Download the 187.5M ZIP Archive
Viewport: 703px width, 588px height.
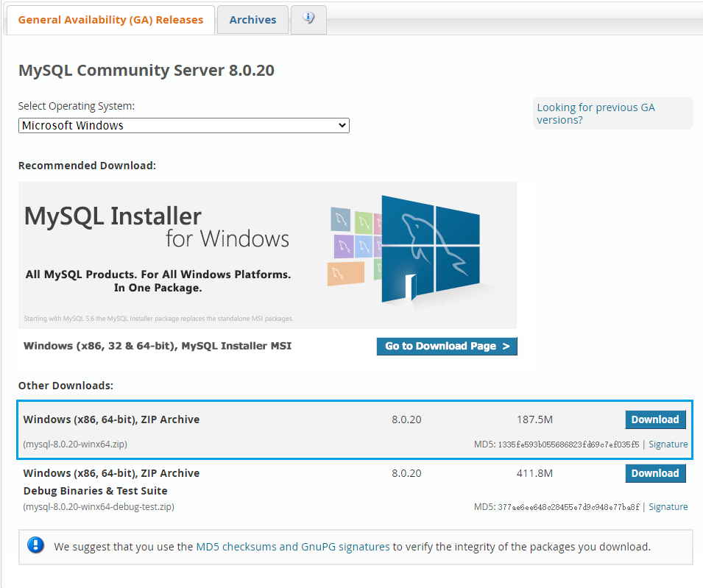coord(655,419)
